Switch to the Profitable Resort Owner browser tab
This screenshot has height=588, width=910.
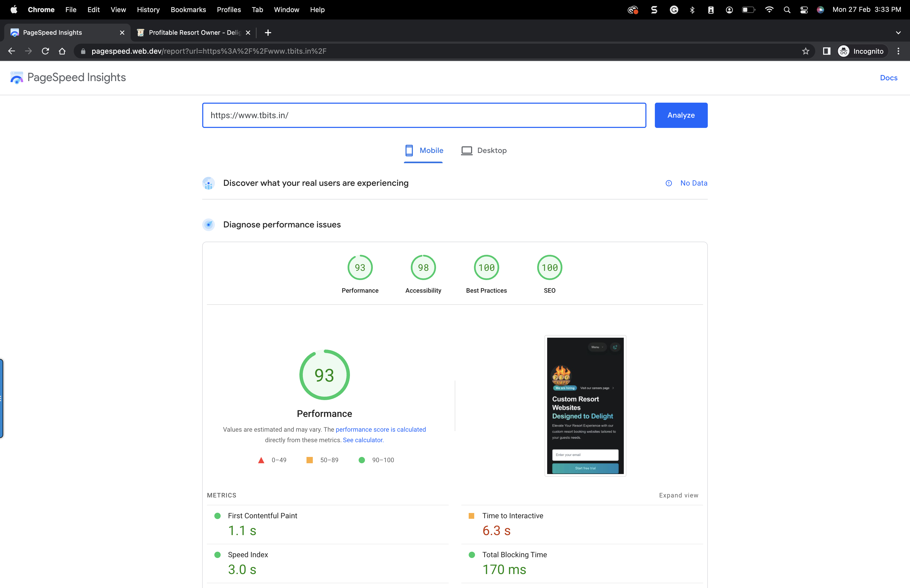pyautogui.click(x=194, y=33)
